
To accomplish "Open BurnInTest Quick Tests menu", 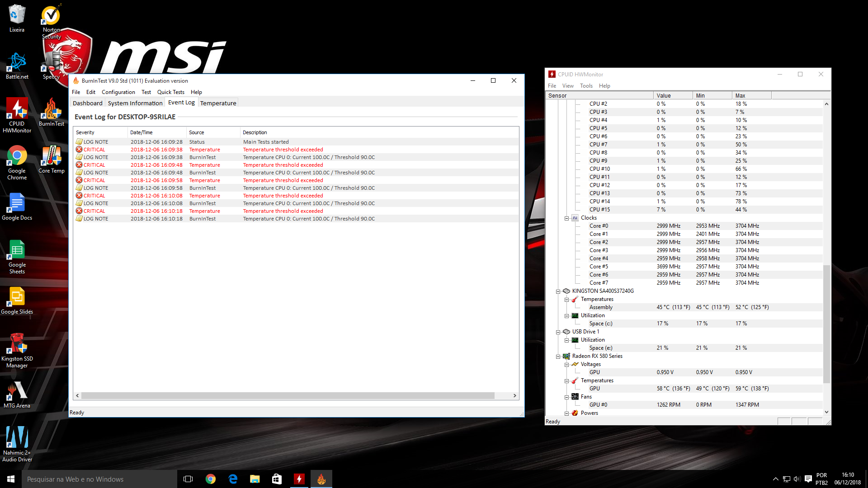I will click(x=171, y=92).
